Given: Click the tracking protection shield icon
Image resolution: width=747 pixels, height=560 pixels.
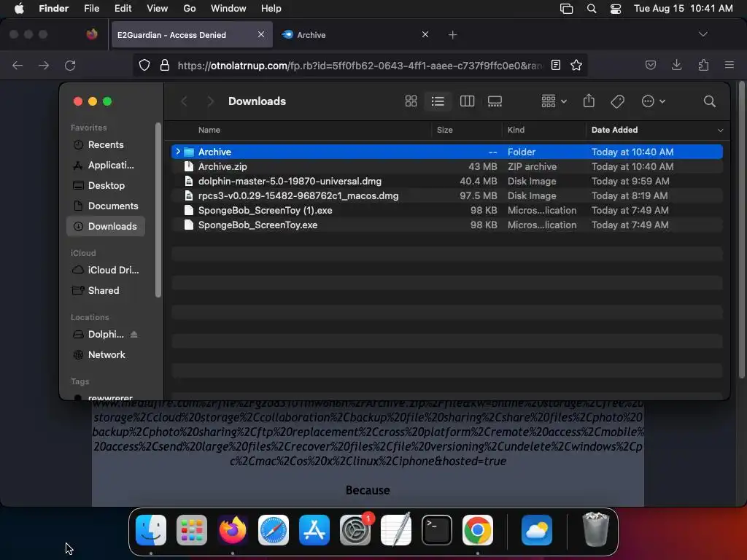Looking at the screenshot, I should (x=144, y=65).
